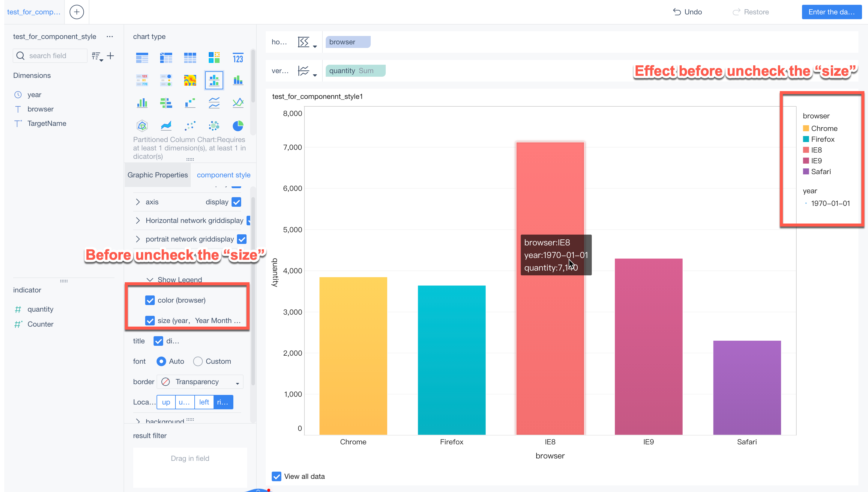Screen dimensions: 868x492
Task: Pick the scatter plot chart type
Action: coord(190,126)
